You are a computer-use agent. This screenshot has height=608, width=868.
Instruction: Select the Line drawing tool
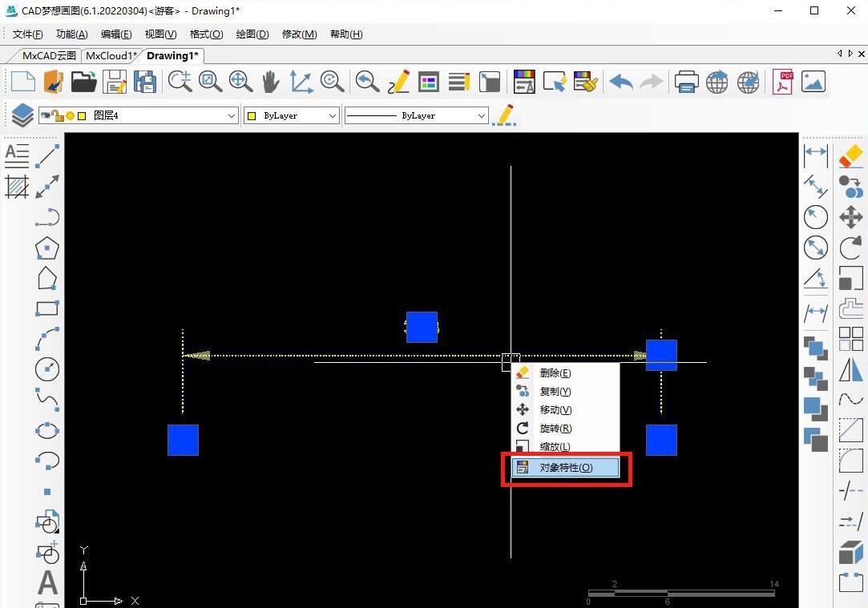click(48, 155)
